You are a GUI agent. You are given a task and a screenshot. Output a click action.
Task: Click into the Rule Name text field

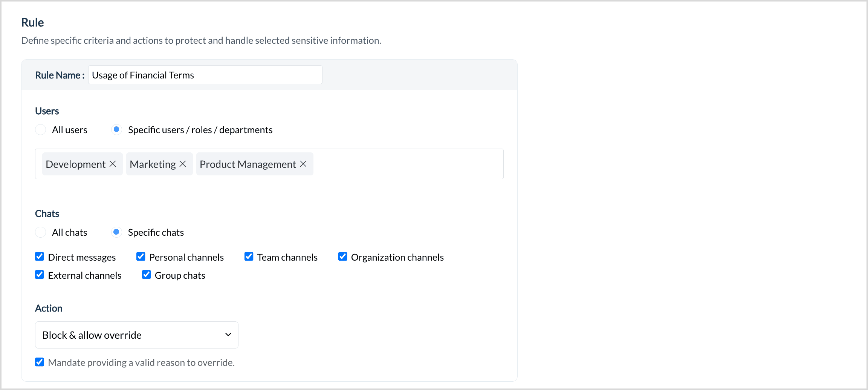205,75
